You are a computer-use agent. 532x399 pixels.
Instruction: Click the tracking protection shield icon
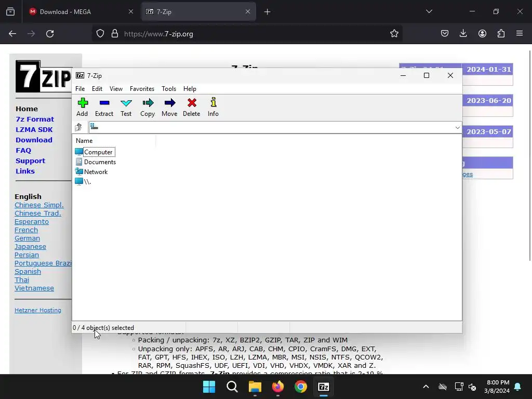click(x=100, y=34)
